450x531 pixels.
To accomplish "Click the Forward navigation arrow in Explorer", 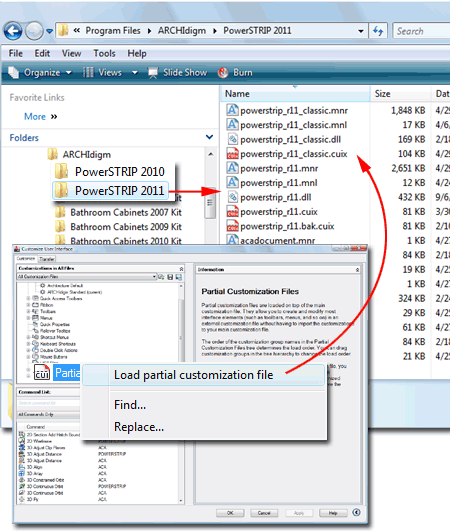I will pyautogui.click(x=34, y=31).
